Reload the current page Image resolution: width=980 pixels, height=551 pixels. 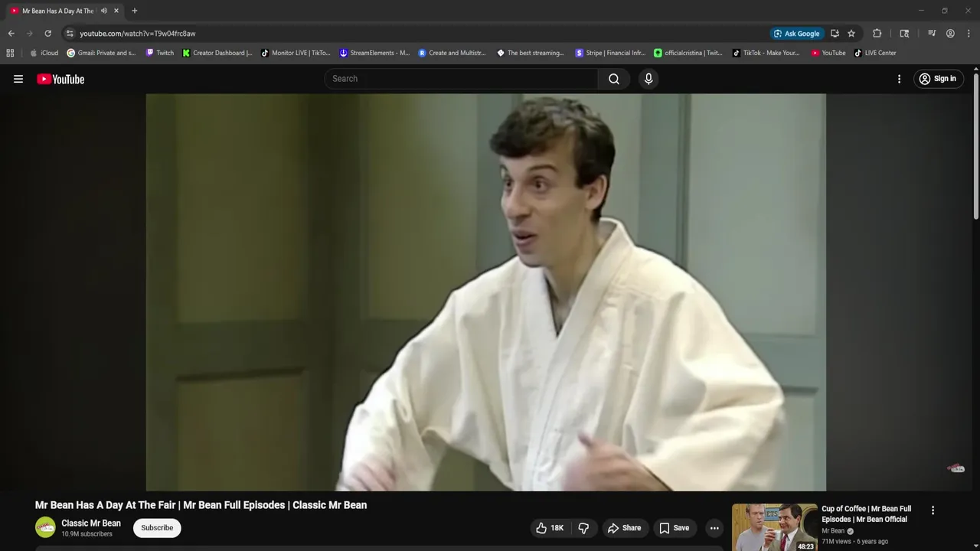[x=47, y=34]
